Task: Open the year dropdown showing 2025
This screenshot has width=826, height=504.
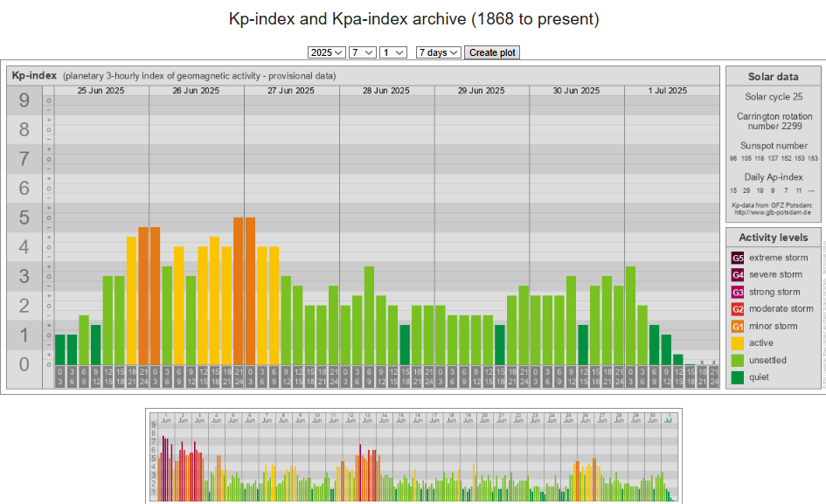Action: [x=327, y=52]
